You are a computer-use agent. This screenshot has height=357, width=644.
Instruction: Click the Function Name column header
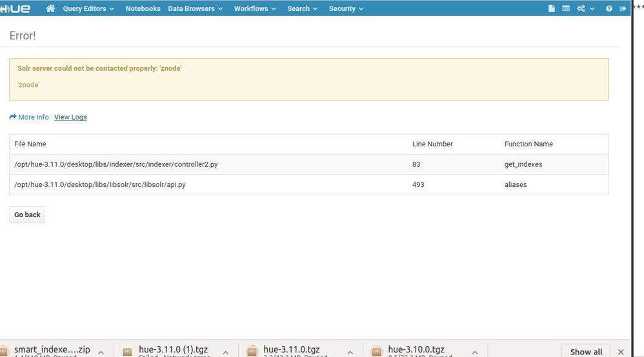(528, 144)
